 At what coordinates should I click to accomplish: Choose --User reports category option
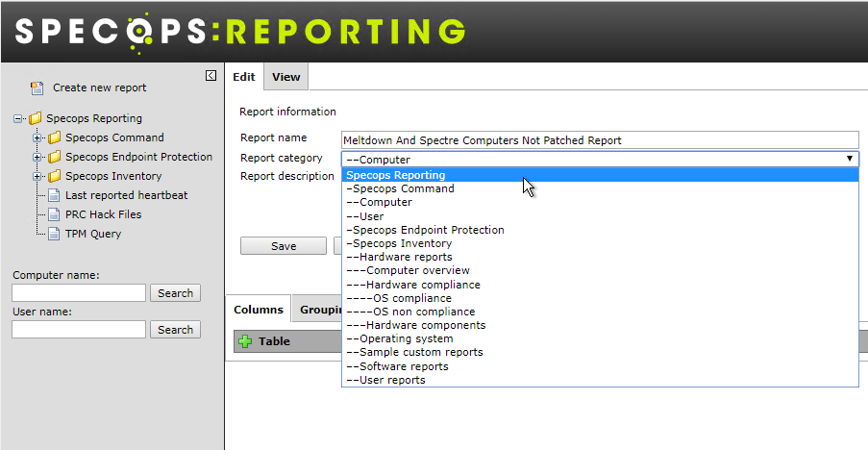coord(600,380)
